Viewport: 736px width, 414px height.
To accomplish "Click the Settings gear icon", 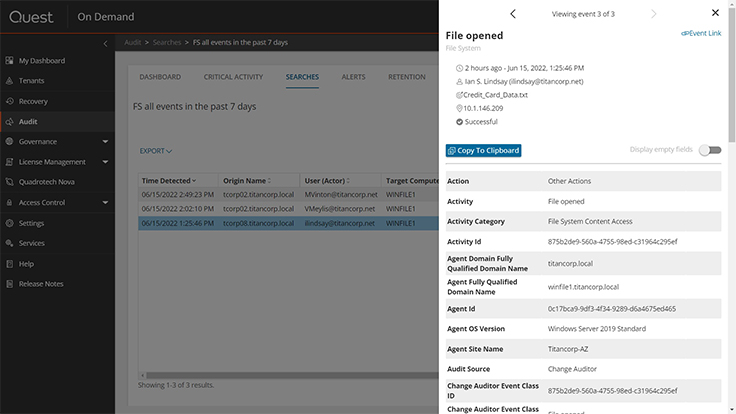I will click(9, 223).
